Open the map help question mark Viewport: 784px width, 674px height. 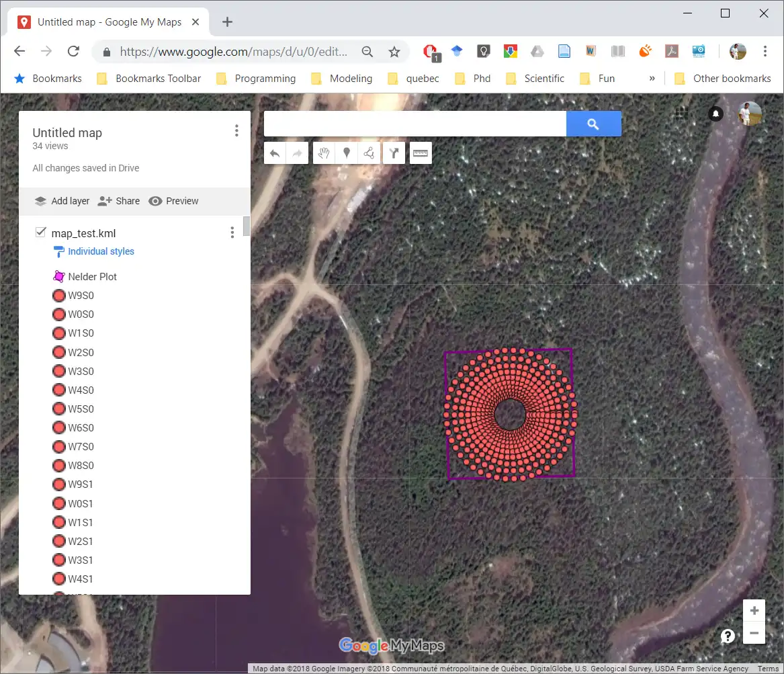(728, 636)
